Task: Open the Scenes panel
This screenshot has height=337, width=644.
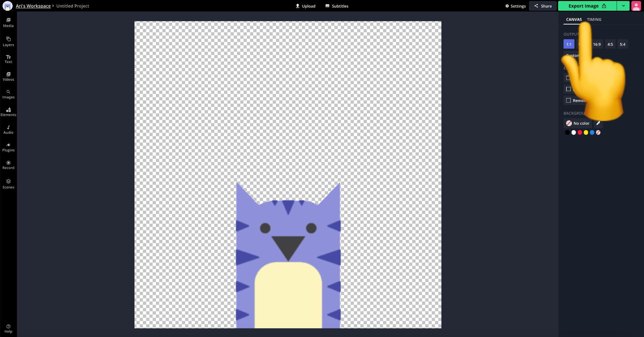Action: [x=8, y=184]
